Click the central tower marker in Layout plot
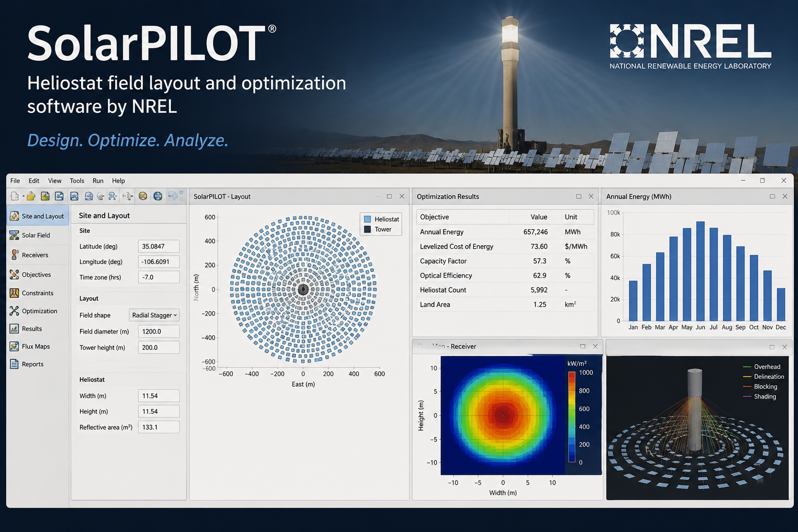Viewport: 798px width, 532px height. point(303,289)
